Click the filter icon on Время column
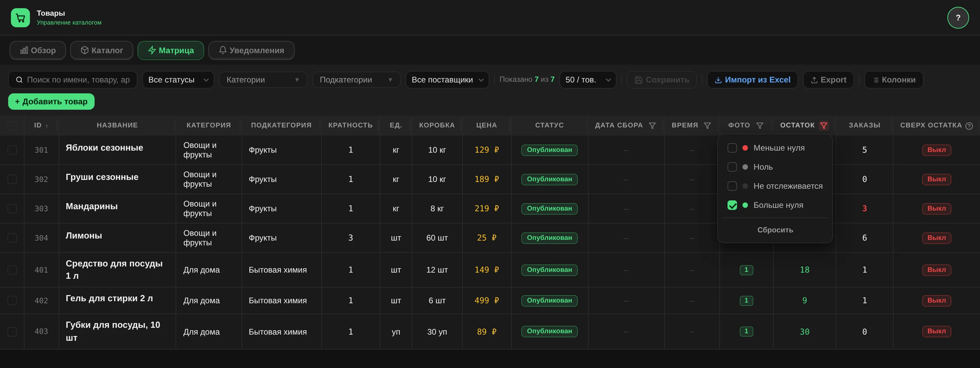980x368 pixels. pyautogui.click(x=707, y=125)
